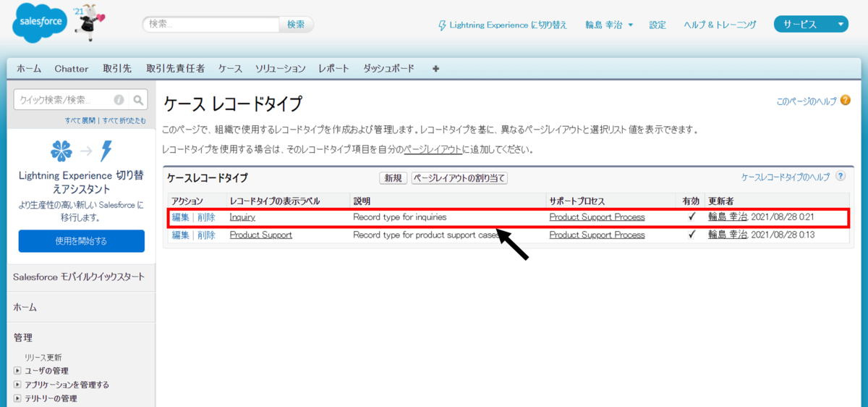The width and height of the screenshot is (868, 407).
Task: Open the サービス app dropdown
Action: coord(811,25)
